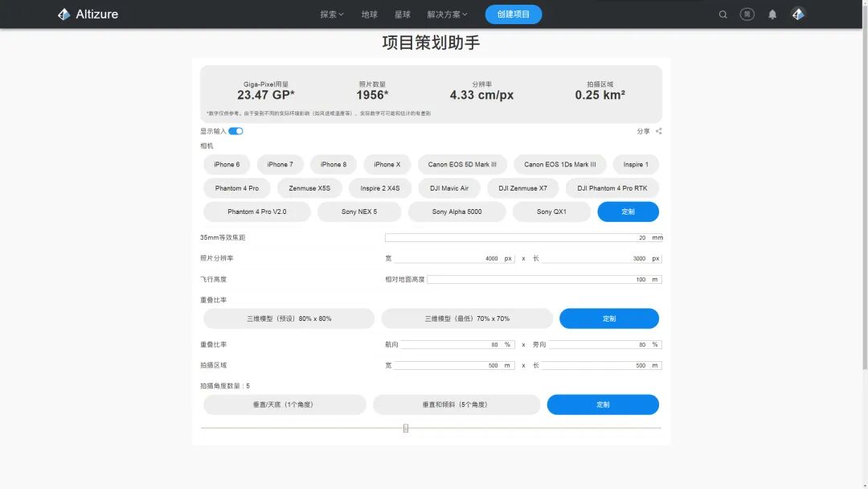Click the photo resolution 长 field
The height and width of the screenshot is (489, 868).
(x=601, y=259)
